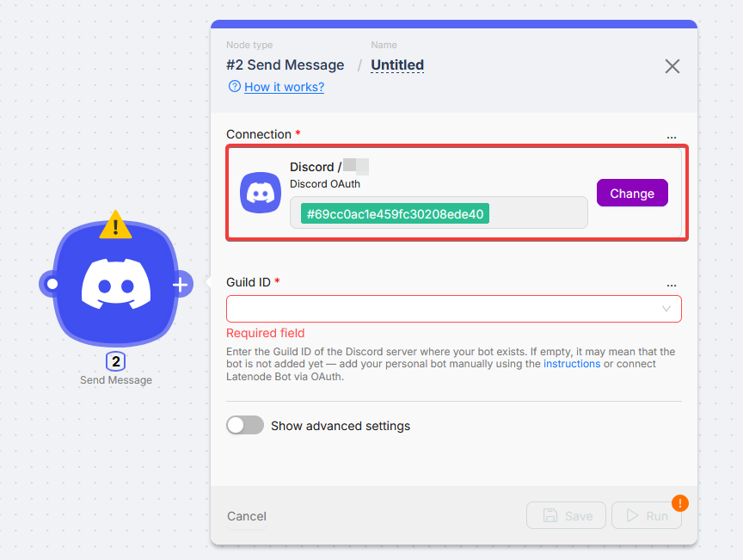Click the Discord logo in Connection card

(261, 194)
